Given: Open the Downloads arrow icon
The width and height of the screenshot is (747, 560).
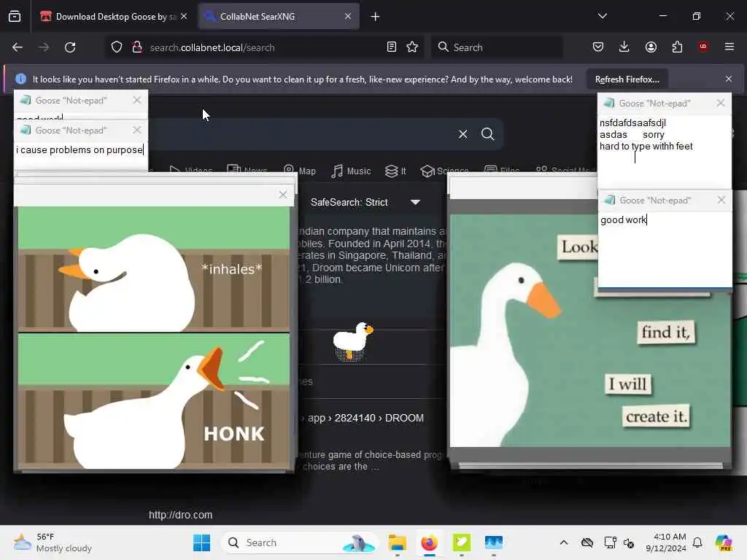Looking at the screenshot, I should click(624, 47).
